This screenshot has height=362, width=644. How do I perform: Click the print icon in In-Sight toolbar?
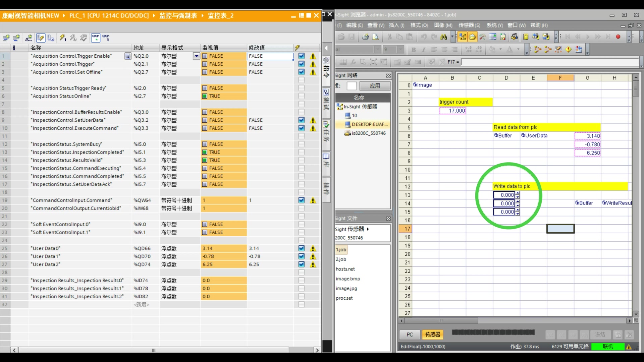click(x=365, y=37)
